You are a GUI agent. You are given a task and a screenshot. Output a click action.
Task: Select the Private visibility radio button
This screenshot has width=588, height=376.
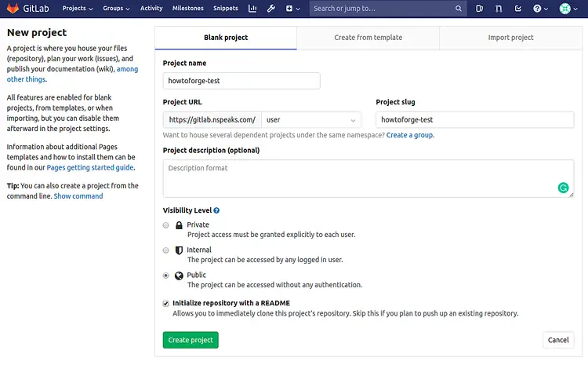pos(165,225)
